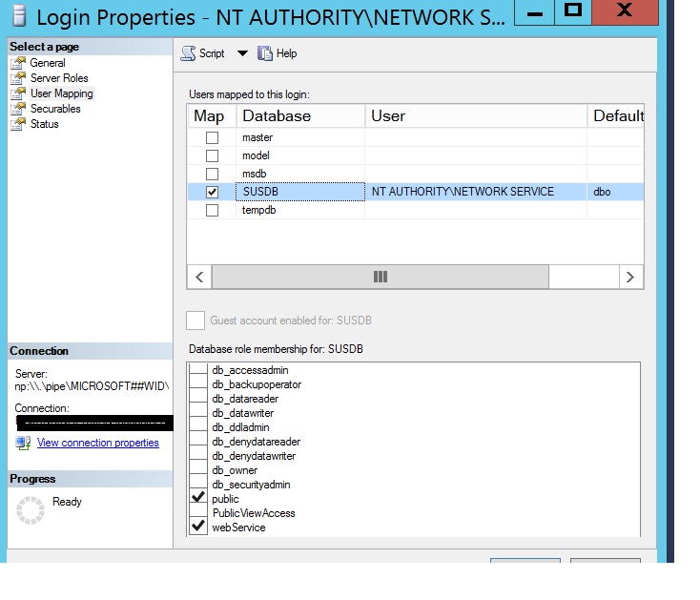Click the Help book icon
The image size is (700, 600).
pos(265,53)
